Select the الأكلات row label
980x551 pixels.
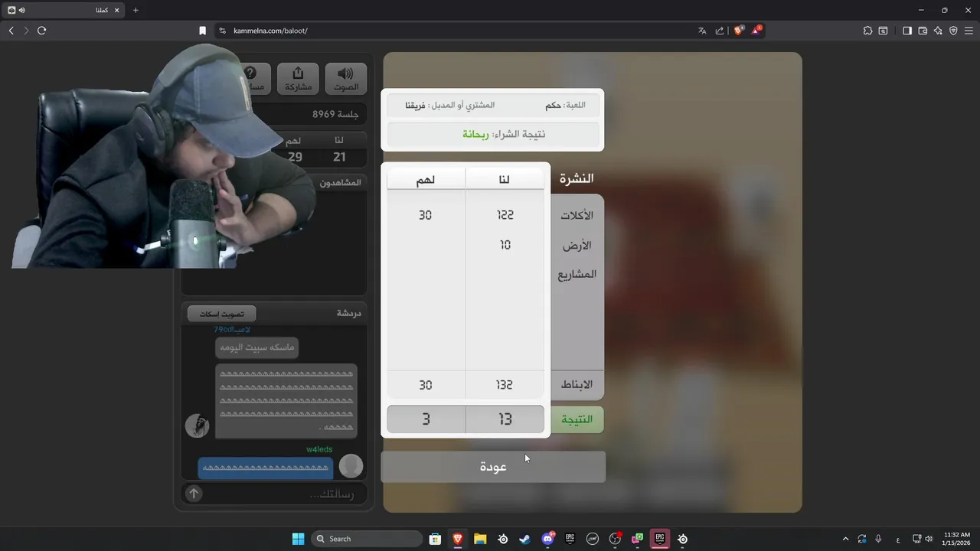578,215
